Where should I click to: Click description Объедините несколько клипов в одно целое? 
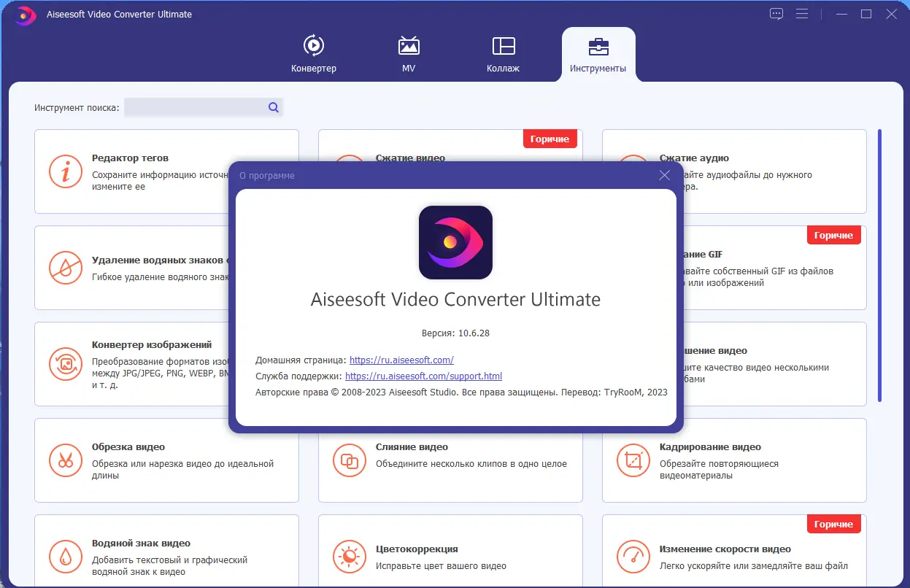[471, 464]
